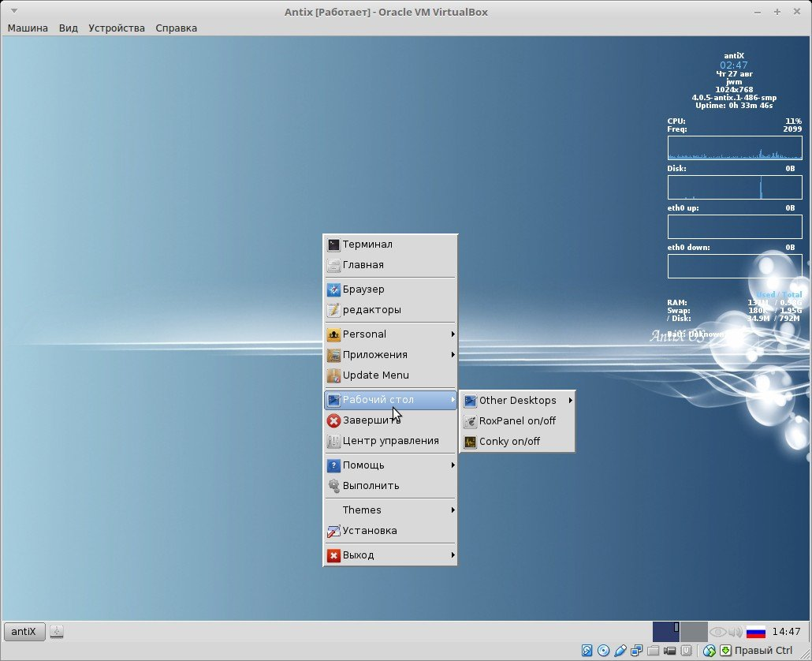Click the red Выход icon
This screenshot has height=661, width=812.
pyautogui.click(x=333, y=555)
